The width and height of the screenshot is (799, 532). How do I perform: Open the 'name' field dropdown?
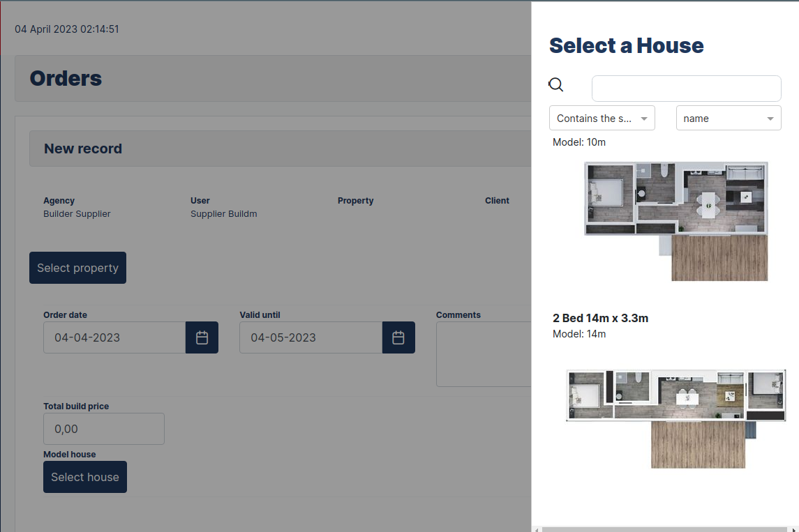[729, 119]
